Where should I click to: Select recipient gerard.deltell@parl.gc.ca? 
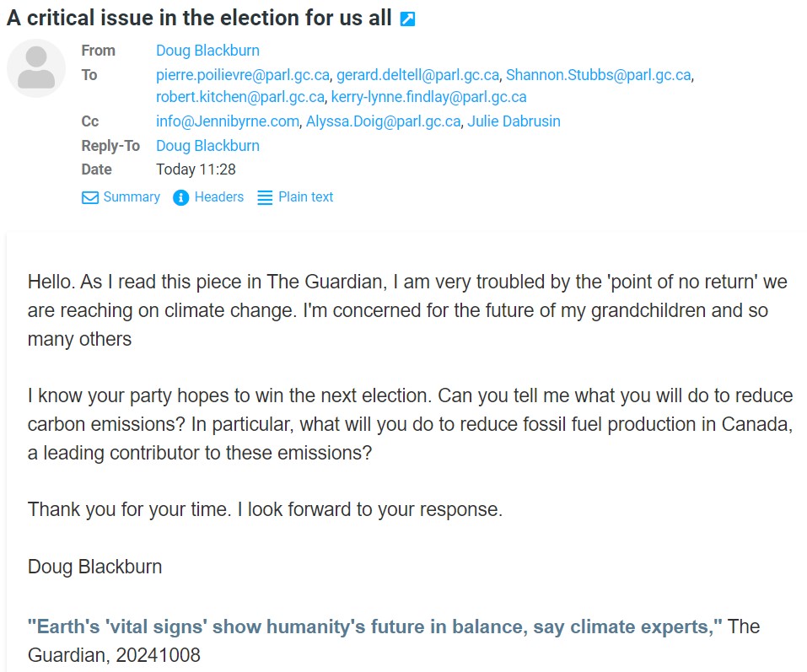pos(417,75)
